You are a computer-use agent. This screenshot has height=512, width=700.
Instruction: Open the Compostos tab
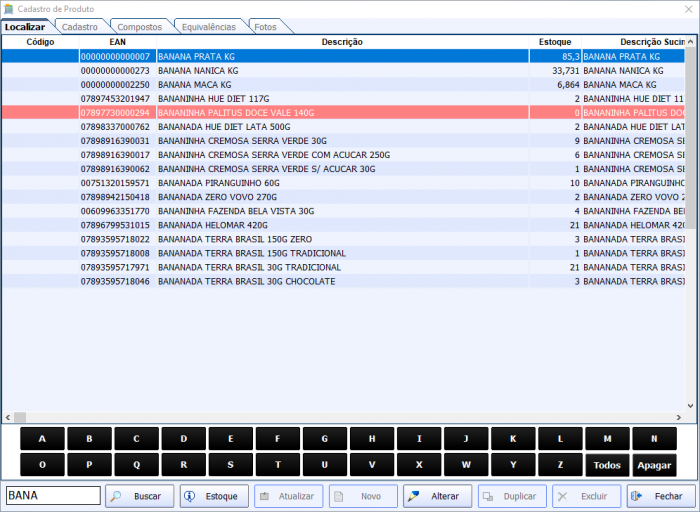(x=139, y=27)
